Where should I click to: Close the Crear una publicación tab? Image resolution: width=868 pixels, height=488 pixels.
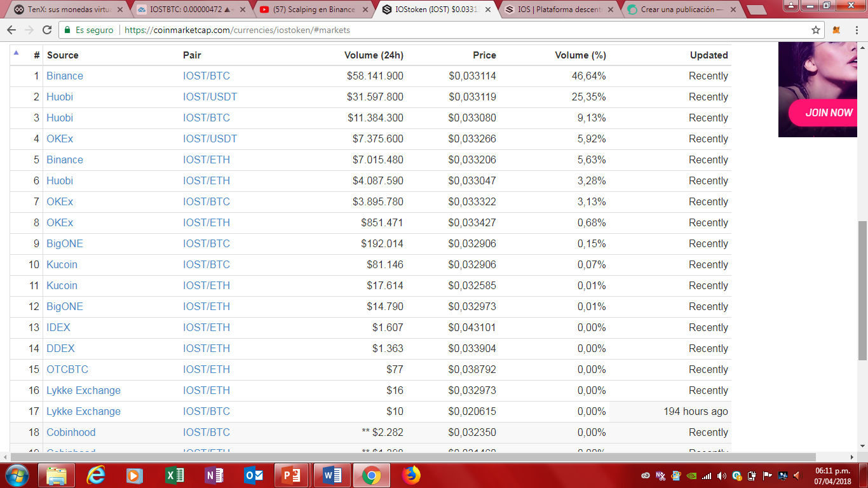click(x=733, y=10)
